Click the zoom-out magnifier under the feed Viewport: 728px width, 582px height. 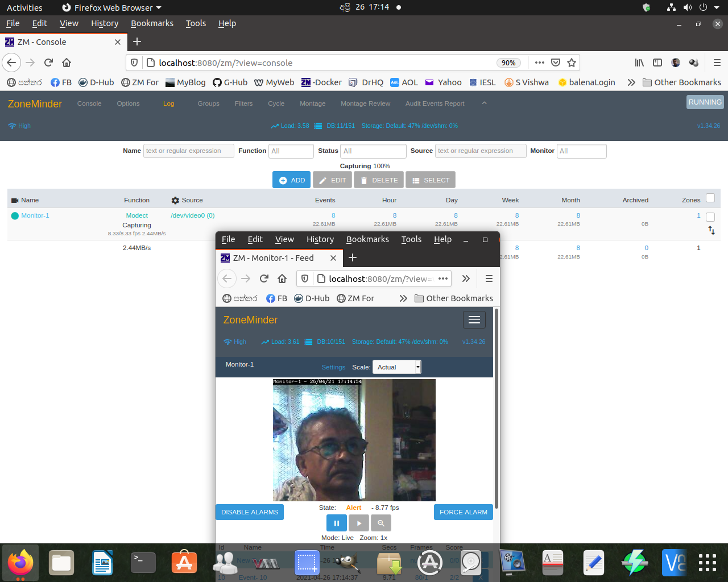pyautogui.click(x=381, y=523)
